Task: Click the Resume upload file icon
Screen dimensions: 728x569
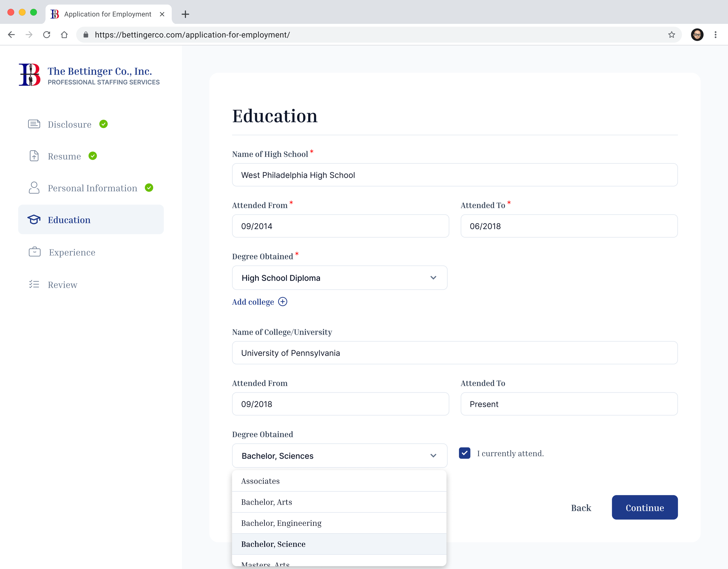Action: point(34,156)
